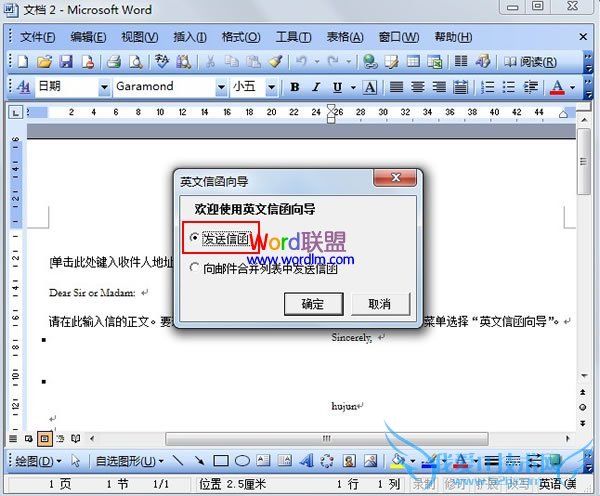The image size is (600, 496).
Task: Close the 英文信函向导 dialog
Action: pos(395,178)
